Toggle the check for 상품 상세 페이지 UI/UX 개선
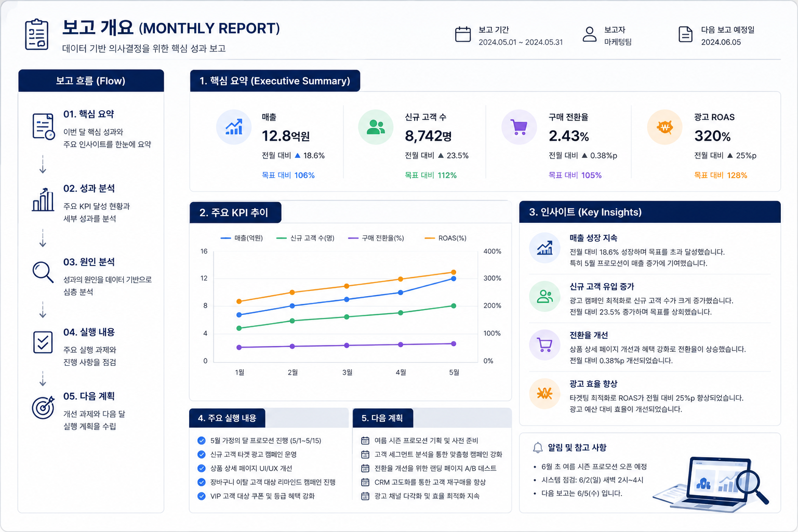 pos(202,468)
